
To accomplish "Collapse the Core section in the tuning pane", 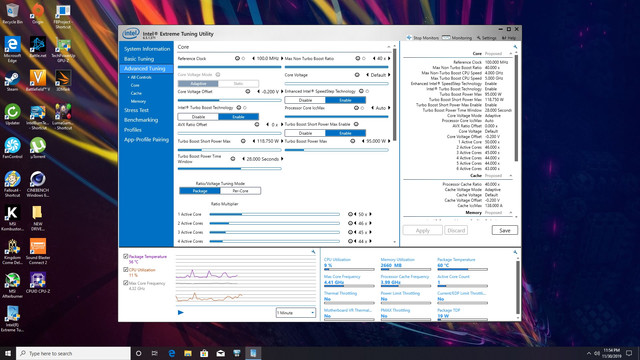I will click(x=389, y=47).
